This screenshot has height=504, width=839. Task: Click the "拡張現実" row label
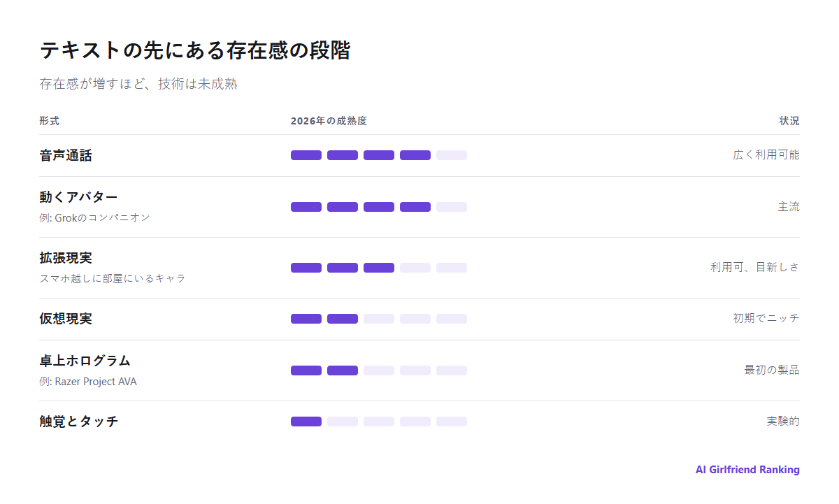66,257
